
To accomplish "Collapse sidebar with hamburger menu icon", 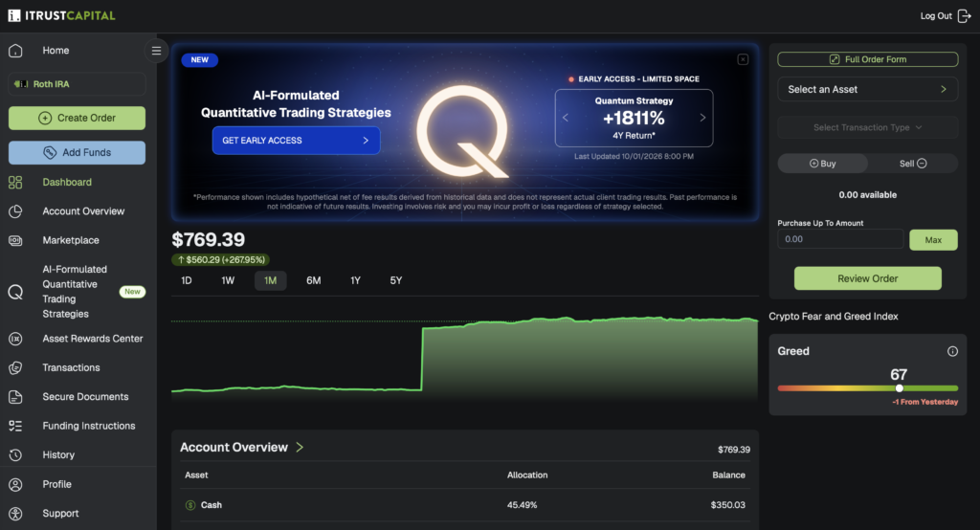I will point(156,51).
